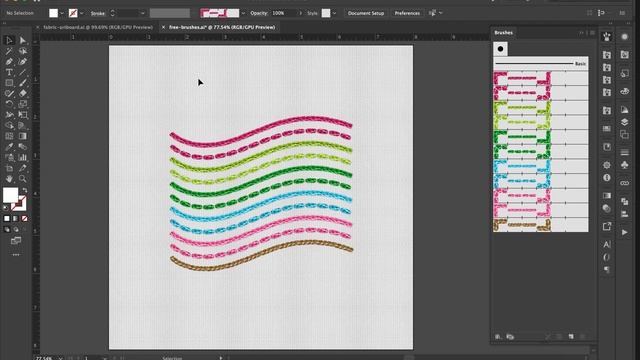640x360 pixels.
Task: Select the Slice tool
Action: 22,168
